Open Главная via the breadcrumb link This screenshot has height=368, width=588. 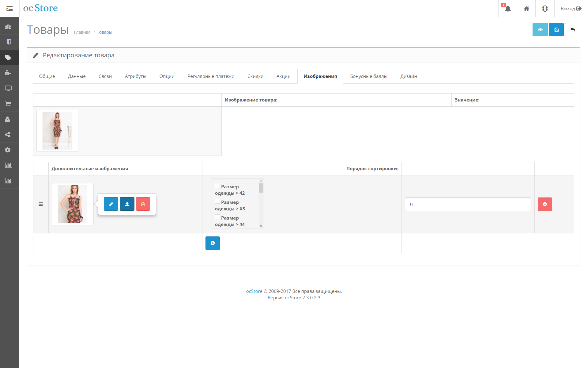point(82,32)
